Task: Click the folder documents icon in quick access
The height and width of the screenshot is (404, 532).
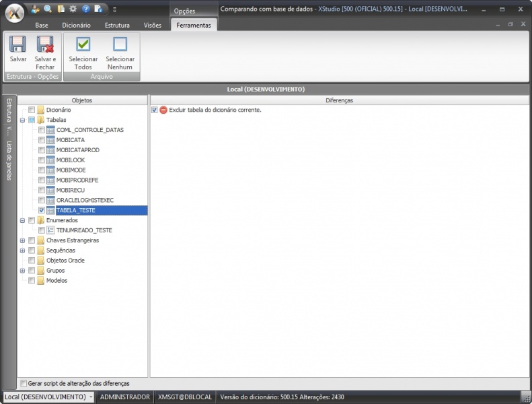Action: pyautogui.click(x=61, y=9)
